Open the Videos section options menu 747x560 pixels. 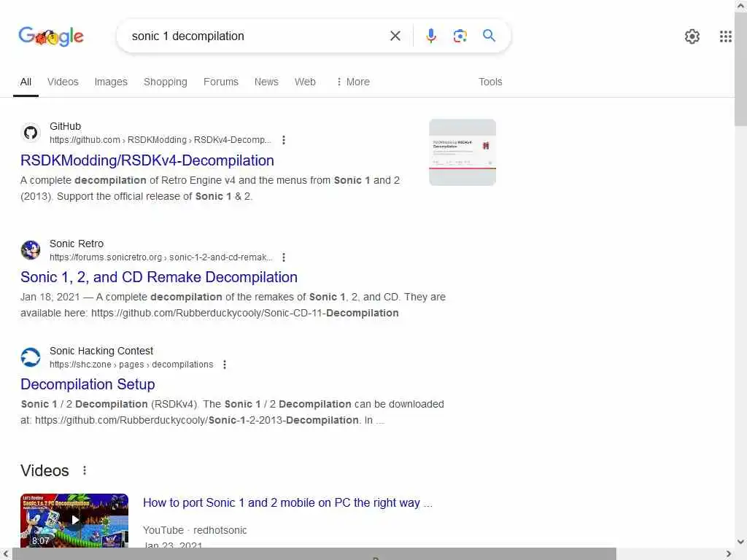[85, 470]
